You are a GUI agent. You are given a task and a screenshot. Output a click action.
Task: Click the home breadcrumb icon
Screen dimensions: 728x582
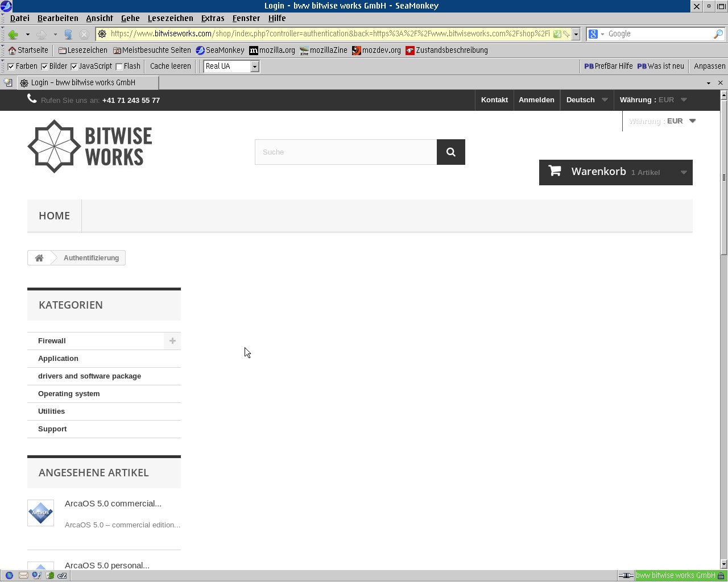click(x=39, y=258)
